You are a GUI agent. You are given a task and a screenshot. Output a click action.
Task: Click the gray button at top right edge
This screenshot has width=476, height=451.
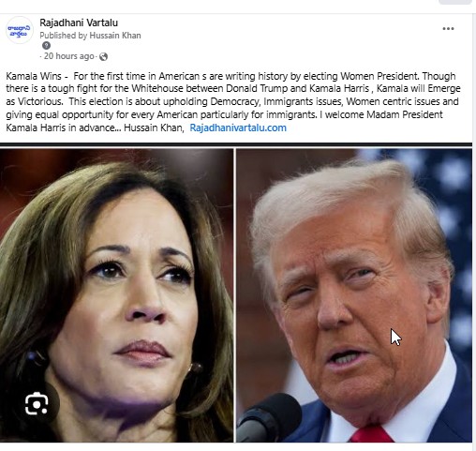(455, 2)
